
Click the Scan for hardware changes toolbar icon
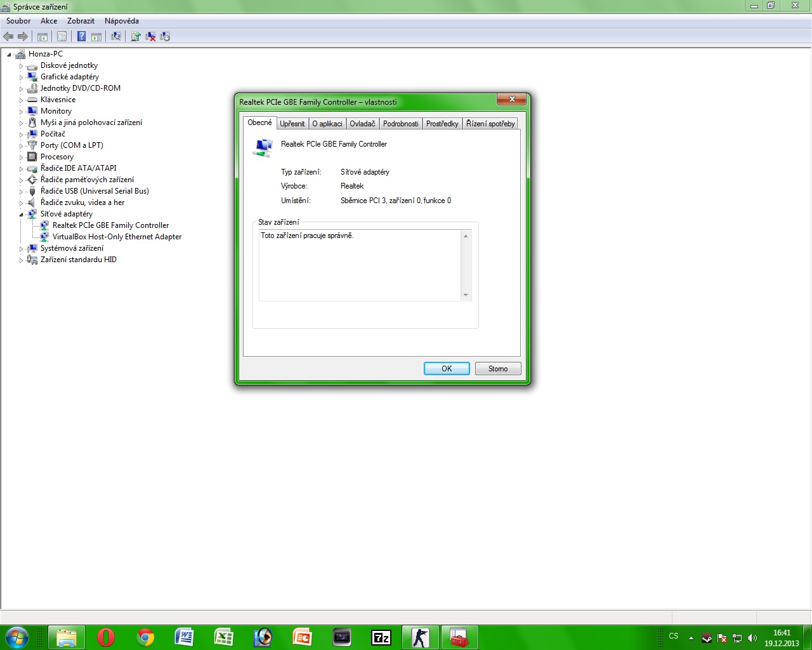point(116,37)
